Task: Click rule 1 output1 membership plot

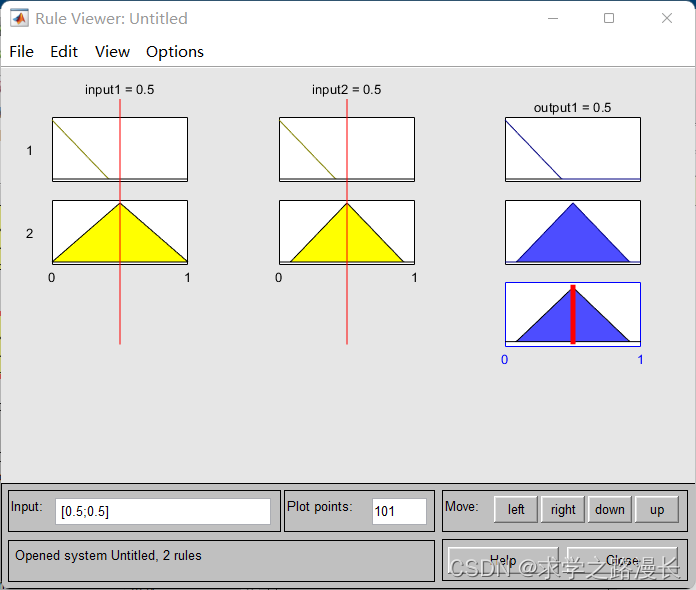Action: 573,150
